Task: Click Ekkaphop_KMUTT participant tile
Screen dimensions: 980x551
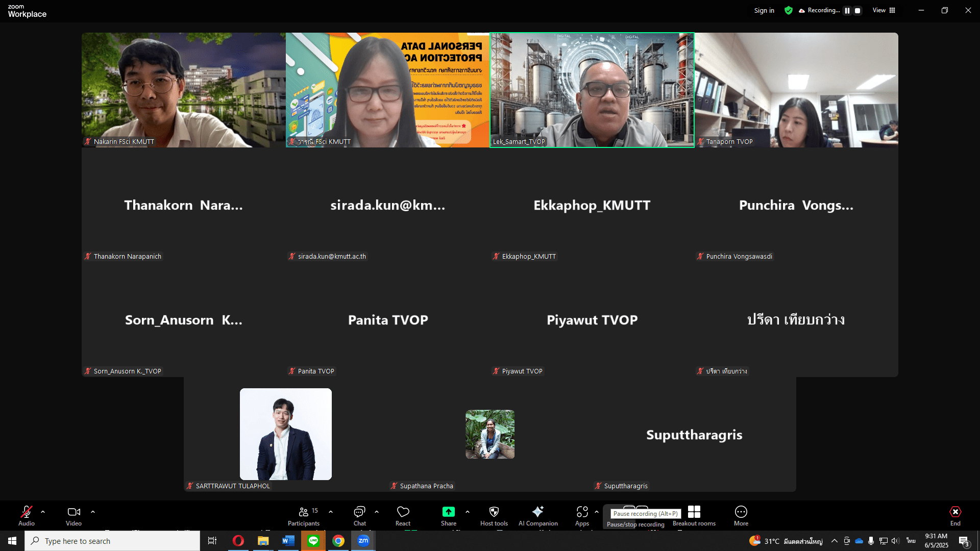Action: click(x=592, y=205)
